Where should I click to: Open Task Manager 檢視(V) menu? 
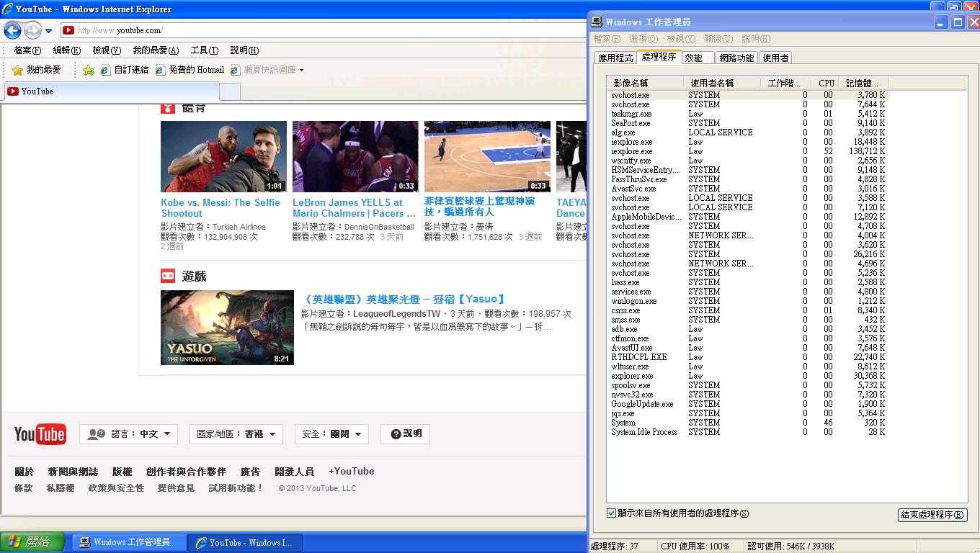tap(681, 39)
